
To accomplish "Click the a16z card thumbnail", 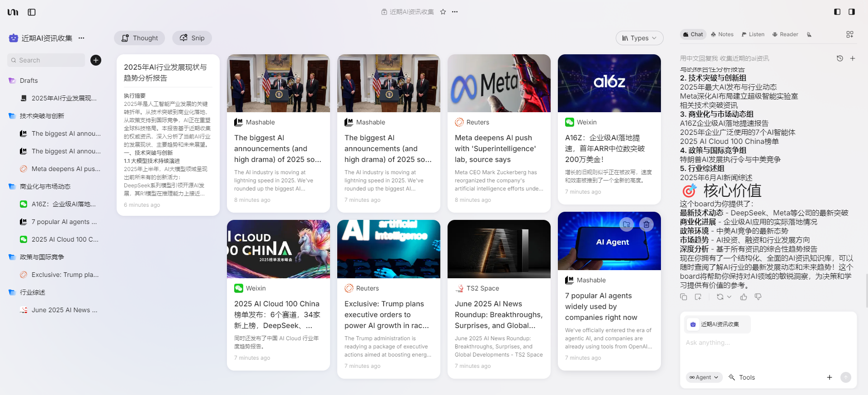I will [x=609, y=83].
